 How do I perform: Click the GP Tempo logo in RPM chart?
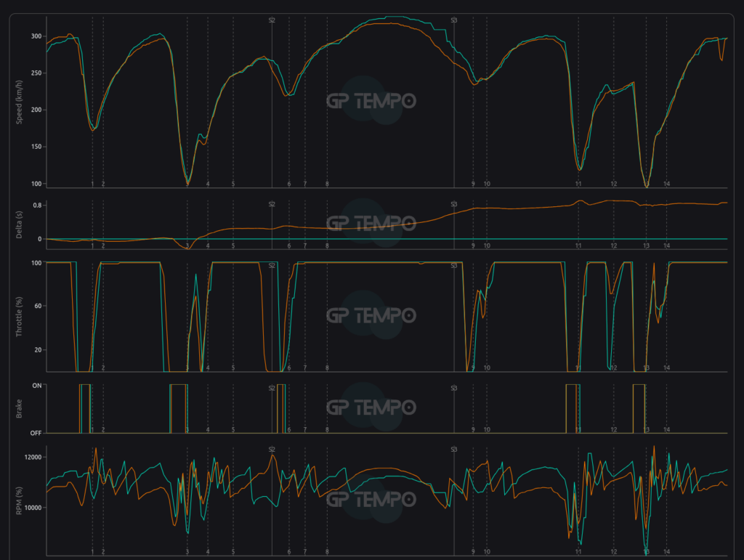(371, 499)
